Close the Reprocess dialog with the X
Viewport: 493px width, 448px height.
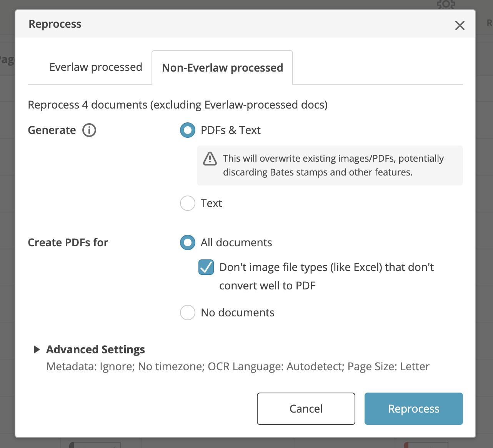[460, 25]
